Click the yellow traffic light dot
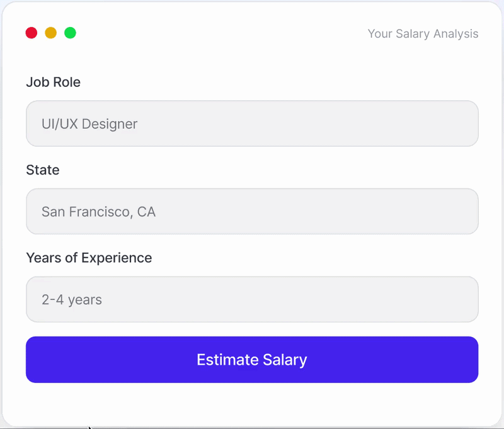 (x=51, y=32)
